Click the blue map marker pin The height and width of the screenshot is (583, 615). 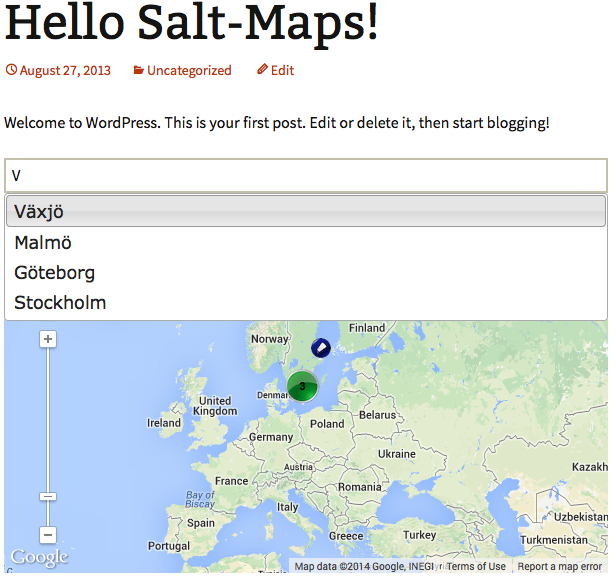321,348
